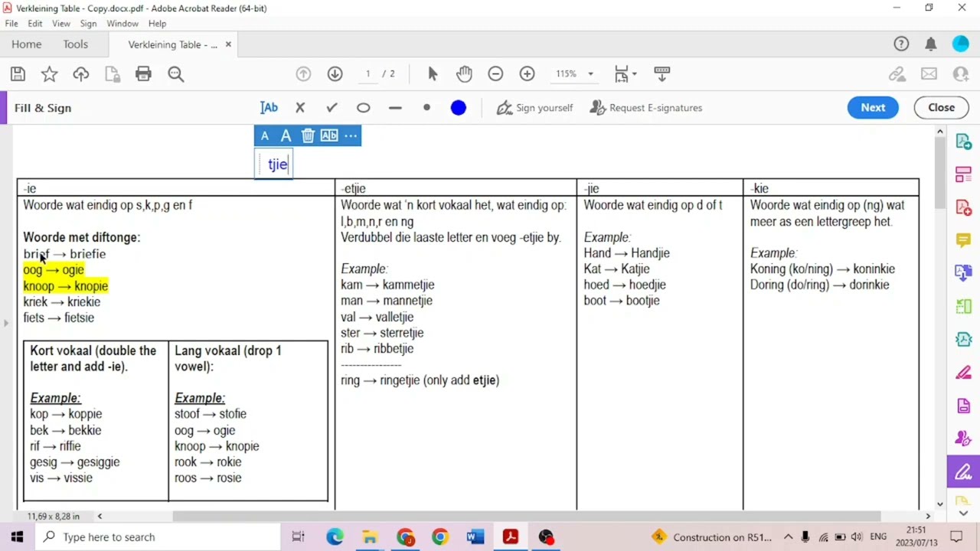Close the Verkleining Table document tab
This screenshot has width=980, height=551.
click(x=228, y=44)
